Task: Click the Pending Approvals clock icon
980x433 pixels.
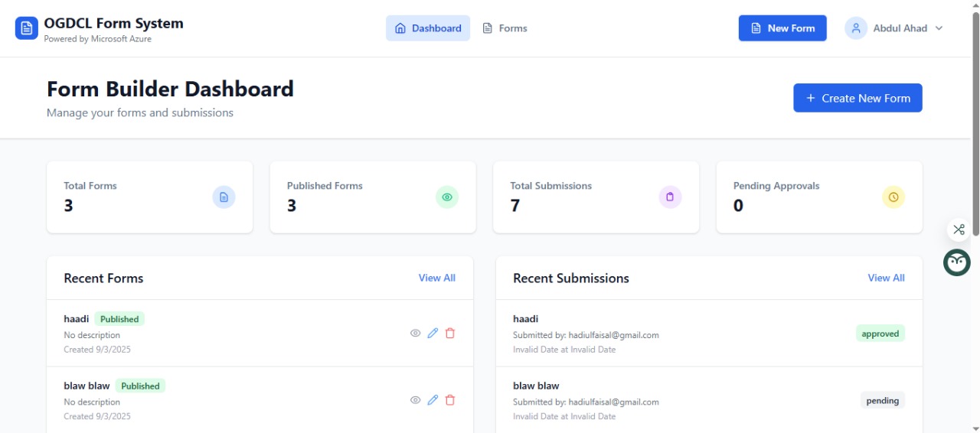Action: 893,197
